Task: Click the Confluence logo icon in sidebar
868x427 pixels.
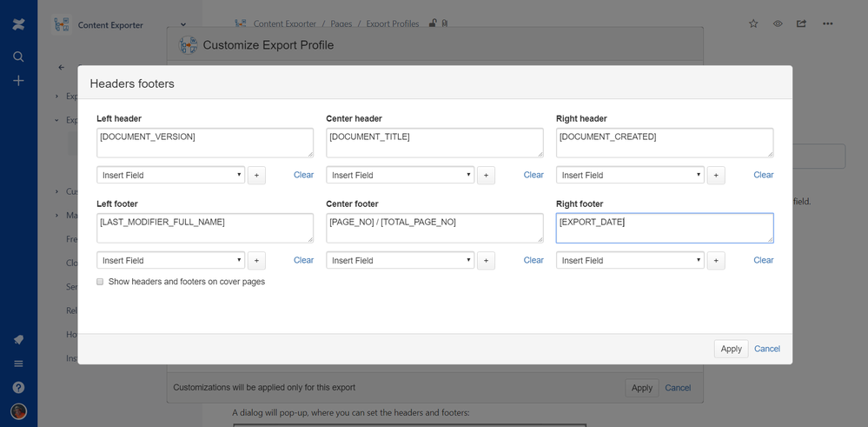Action: coord(18,24)
